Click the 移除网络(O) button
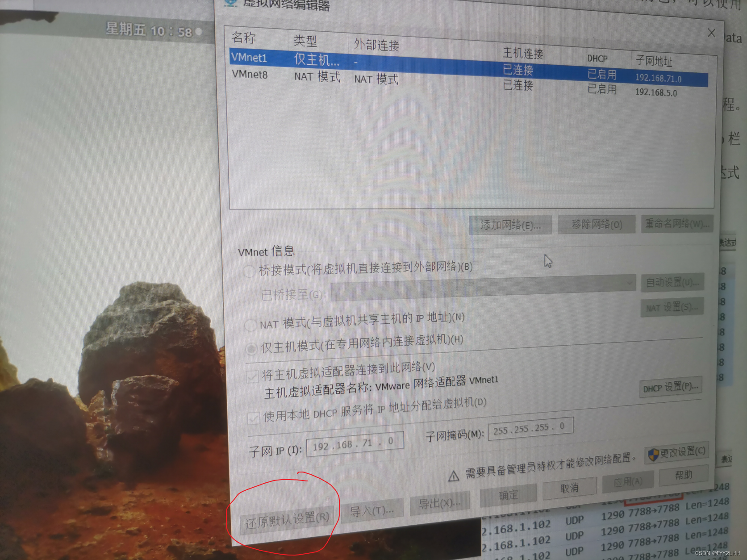 point(597,224)
